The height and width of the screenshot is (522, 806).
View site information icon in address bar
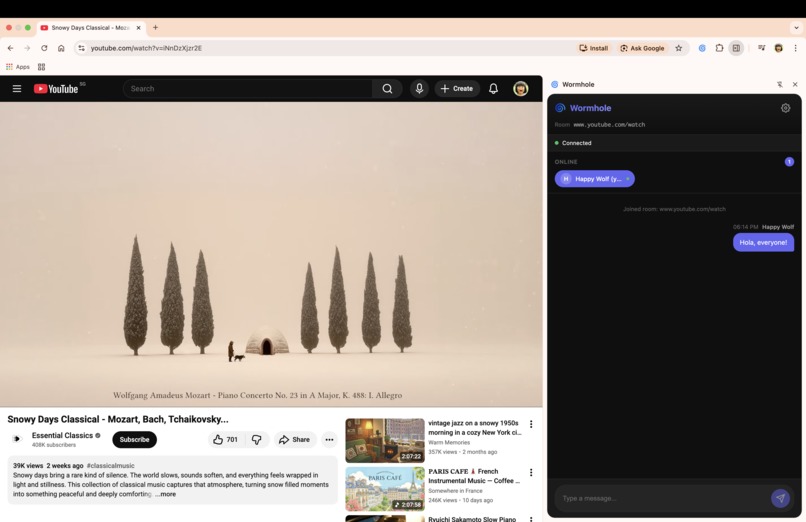tap(81, 48)
